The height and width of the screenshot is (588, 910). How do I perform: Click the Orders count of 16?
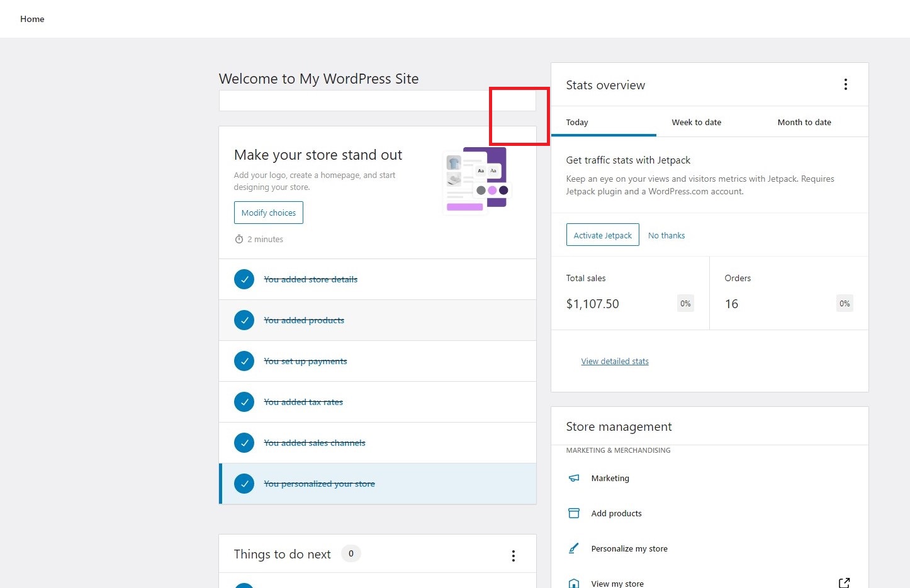coord(731,304)
